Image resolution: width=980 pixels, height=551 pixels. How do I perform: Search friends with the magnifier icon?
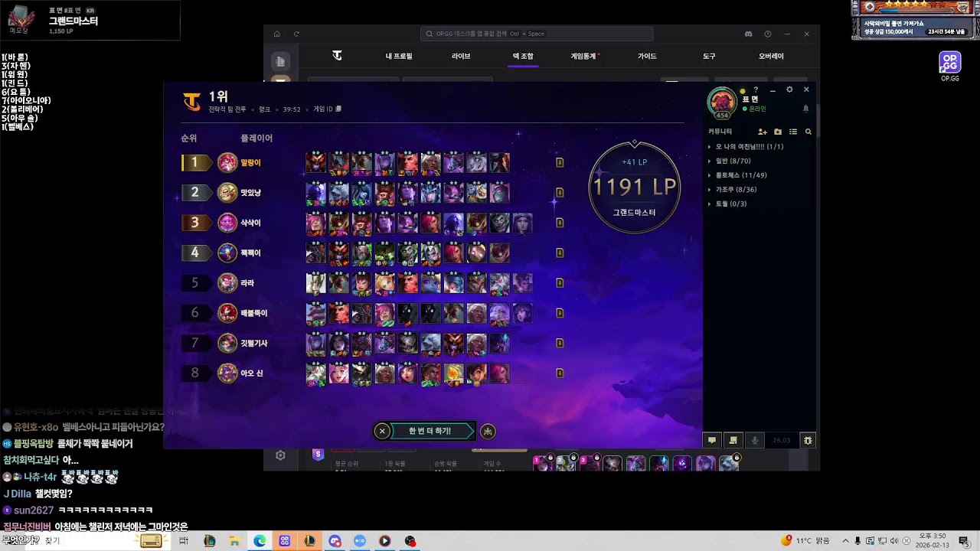(808, 132)
